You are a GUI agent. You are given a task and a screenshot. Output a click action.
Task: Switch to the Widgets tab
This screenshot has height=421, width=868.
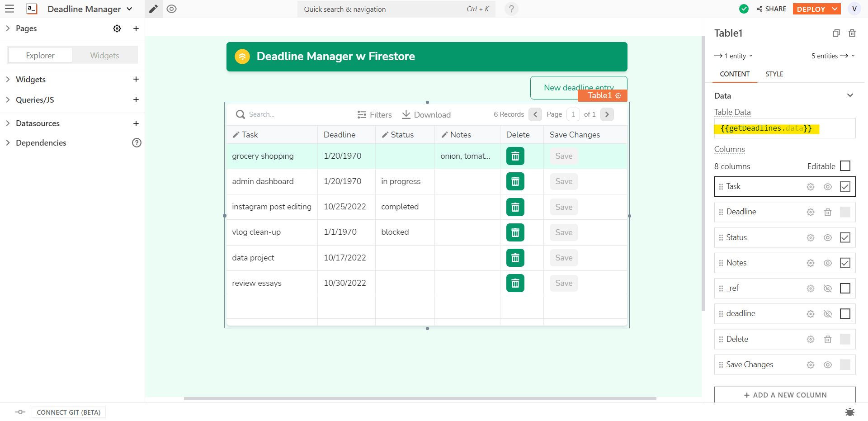click(104, 56)
